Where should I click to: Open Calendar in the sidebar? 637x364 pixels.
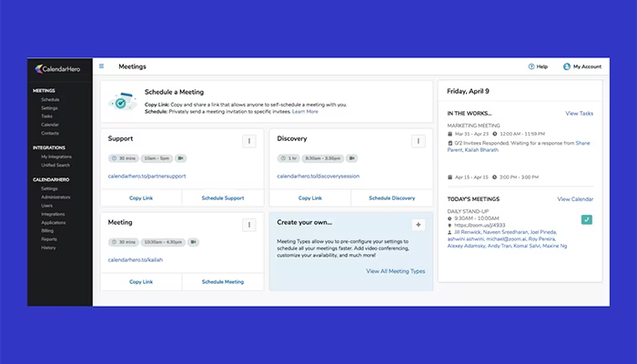50,125
